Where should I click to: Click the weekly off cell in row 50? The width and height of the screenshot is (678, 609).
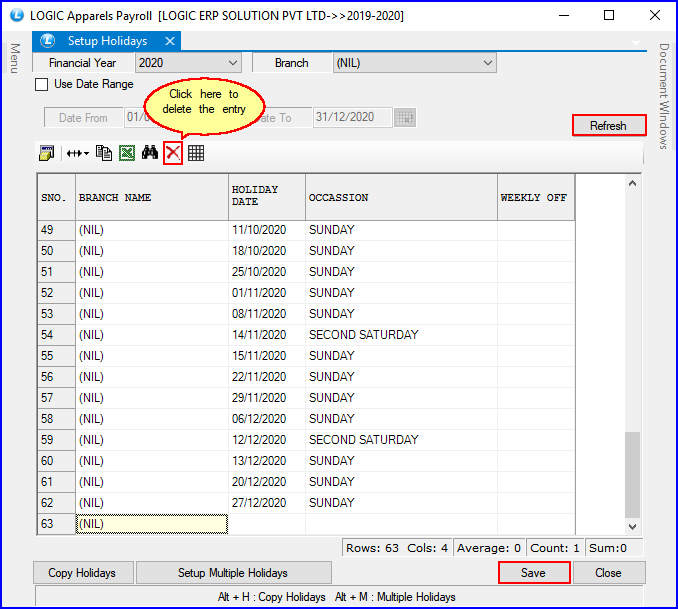536,251
